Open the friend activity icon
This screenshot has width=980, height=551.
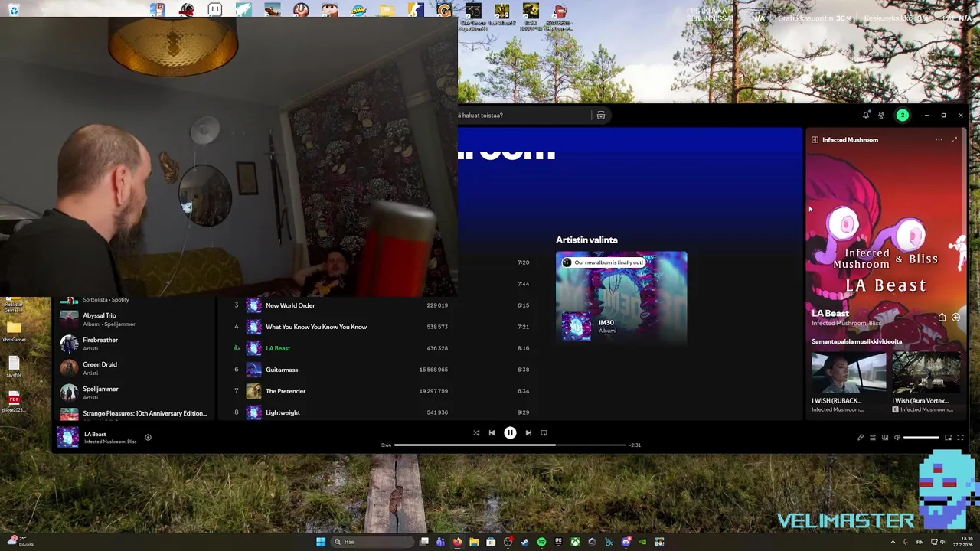click(881, 115)
